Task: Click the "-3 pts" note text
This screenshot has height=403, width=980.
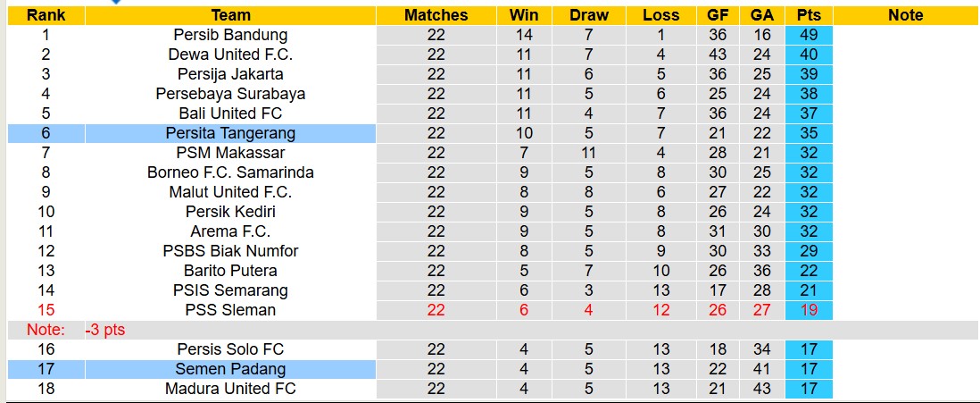Action: click(105, 330)
